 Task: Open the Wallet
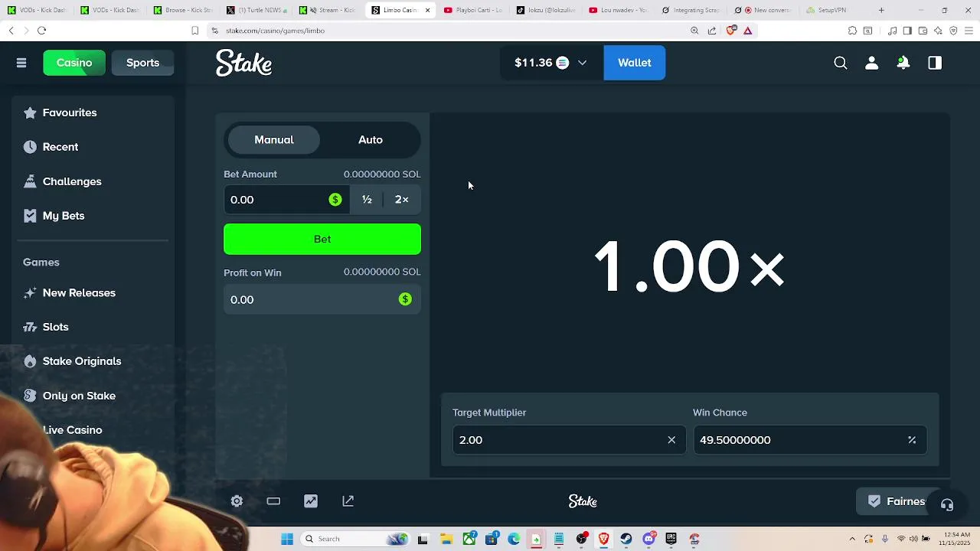[x=635, y=63]
